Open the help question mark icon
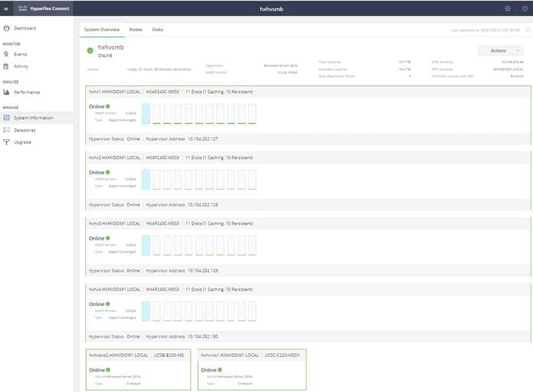 (525, 9)
